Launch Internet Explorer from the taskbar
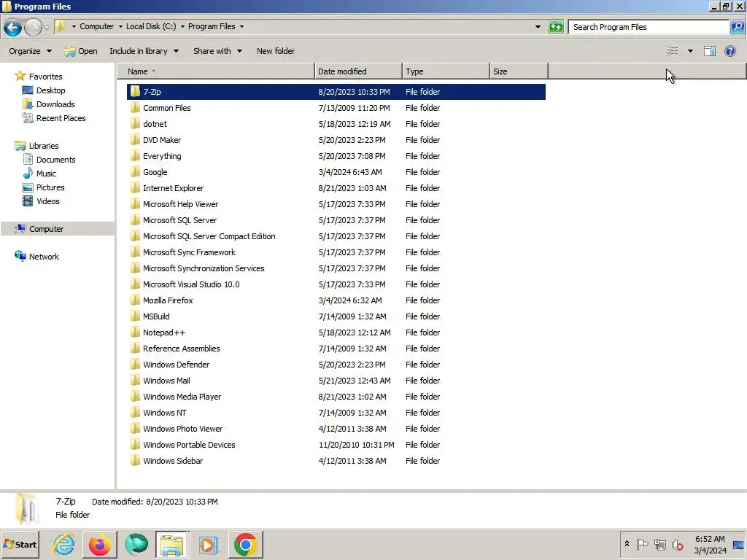Screen dimensions: 747x560 coord(64,544)
